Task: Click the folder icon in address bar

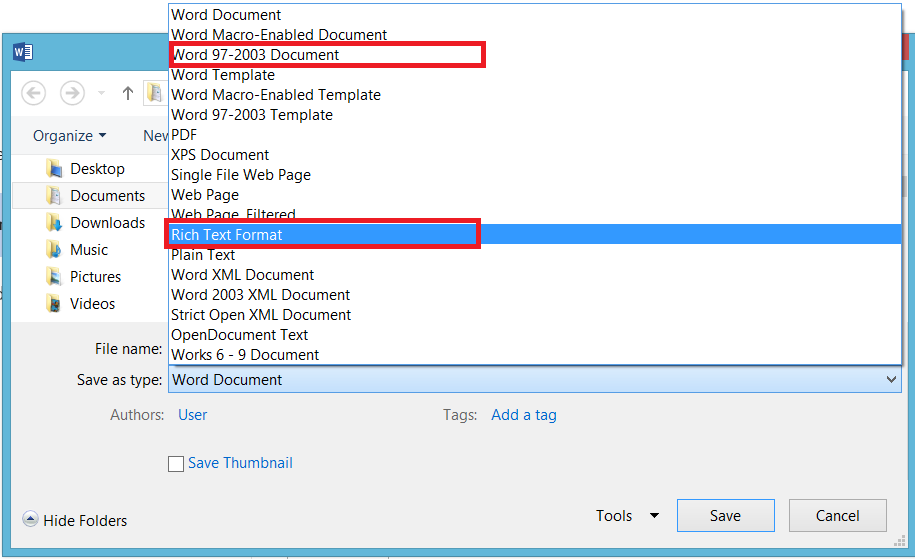Action: point(155,93)
